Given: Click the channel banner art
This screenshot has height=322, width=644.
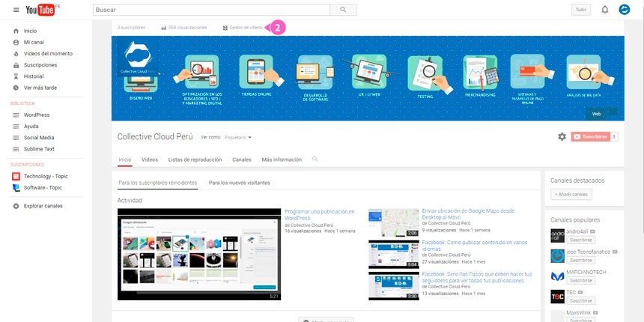Looking at the screenshot, I should [368, 78].
